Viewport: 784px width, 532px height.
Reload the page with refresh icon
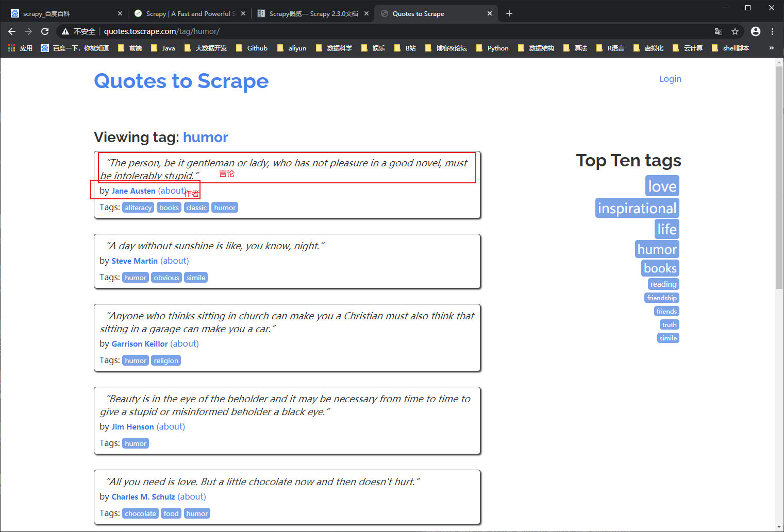(45, 31)
